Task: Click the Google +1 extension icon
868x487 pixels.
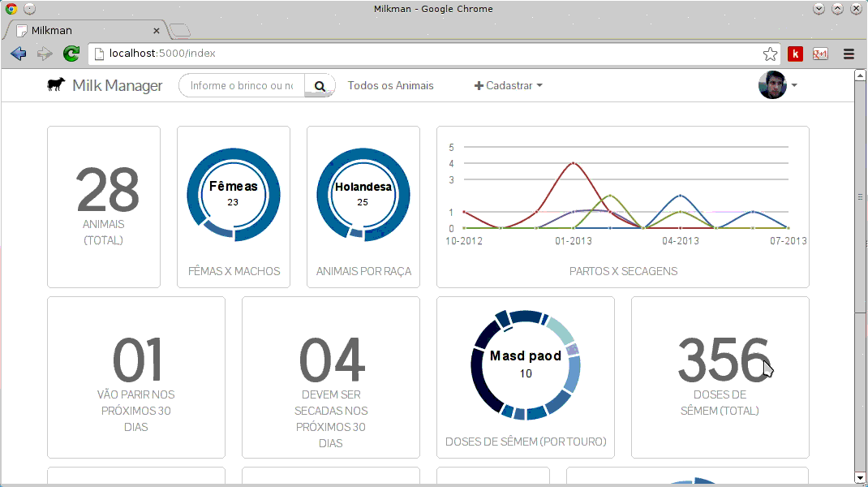Action: click(820, 54)
